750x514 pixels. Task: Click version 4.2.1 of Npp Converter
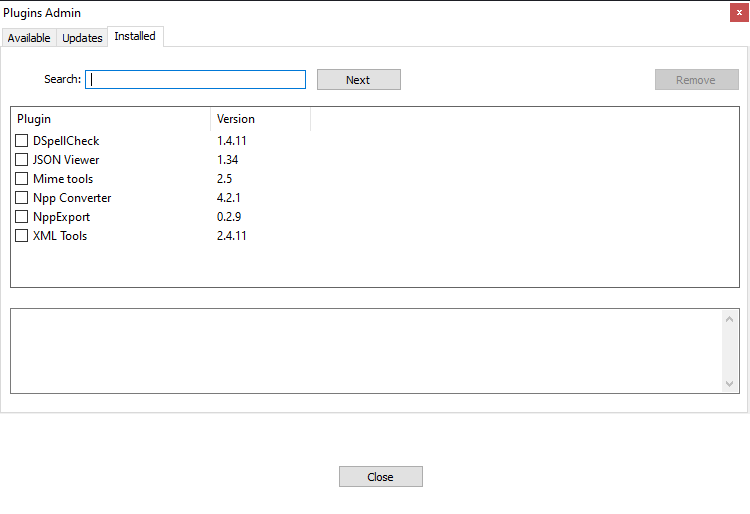click(x=229, y=198)
